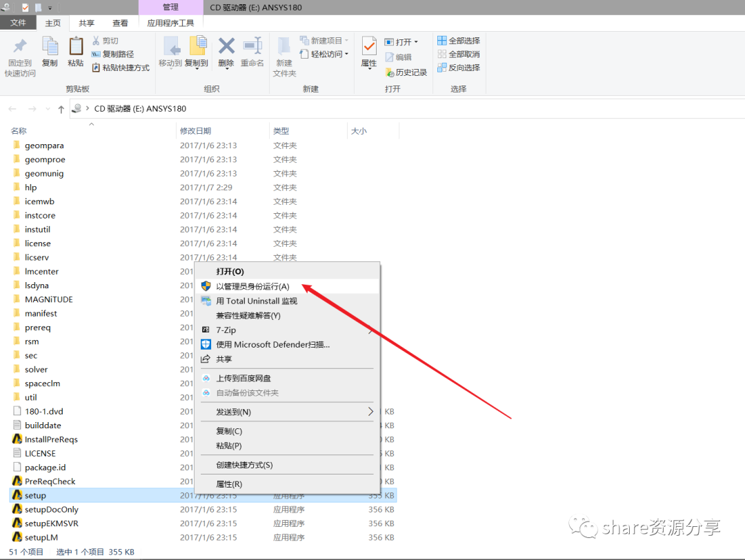This screenshot has height=560, width=745.
Task: Select the selected setup file row
Action: [203, 495]
